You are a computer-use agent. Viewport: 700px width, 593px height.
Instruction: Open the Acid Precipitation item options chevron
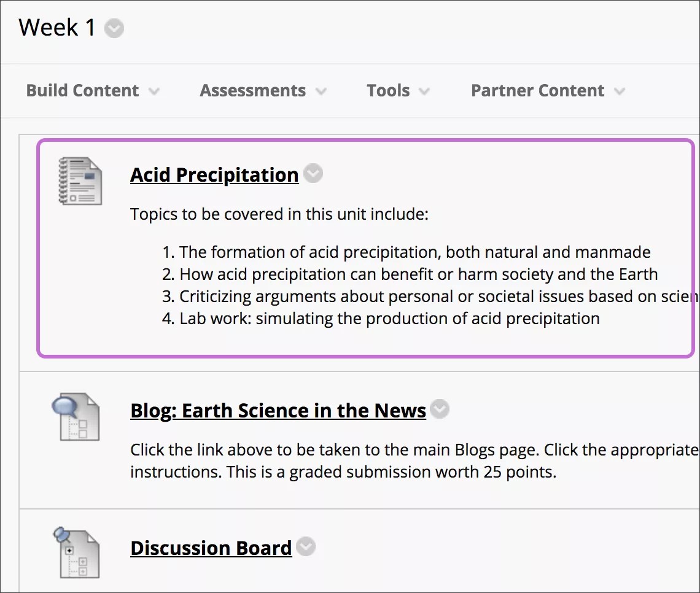click(313, 174)
